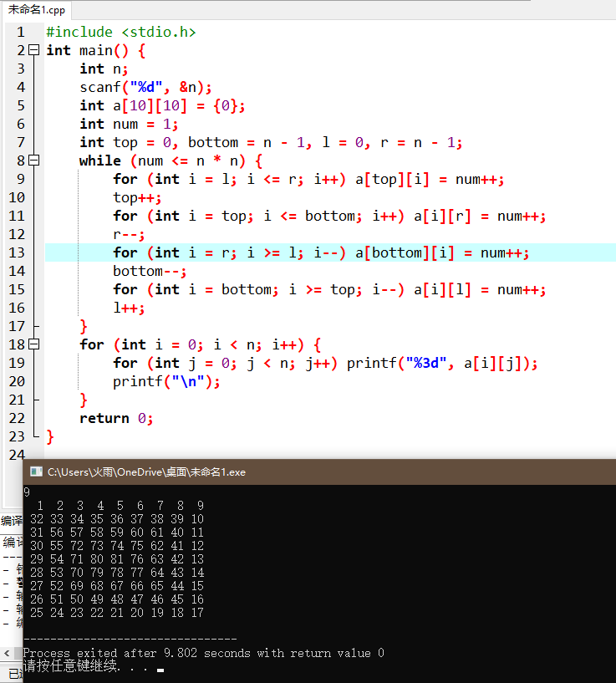Collapse the main() function fold marker
The height and width of the screenshot is (683, 616).
(34, 50)
